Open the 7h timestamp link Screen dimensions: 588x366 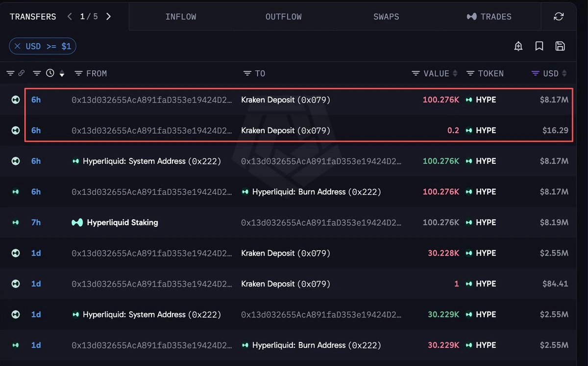36,222
